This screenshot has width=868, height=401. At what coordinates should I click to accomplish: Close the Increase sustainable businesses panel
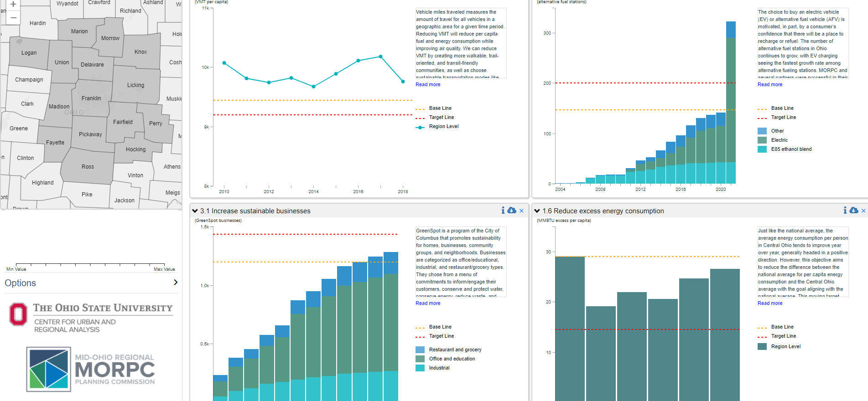(521, 211)
